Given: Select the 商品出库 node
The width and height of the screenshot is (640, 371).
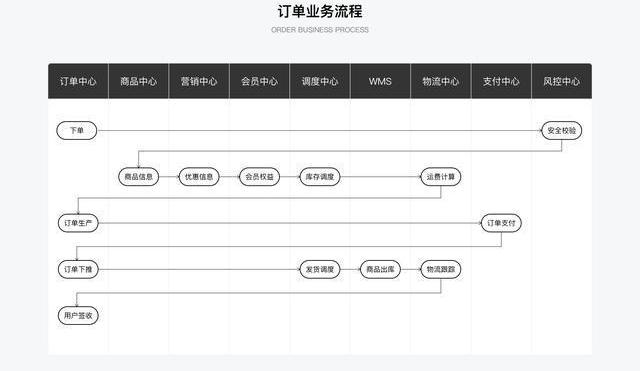Looking at the screenshot, I should 380,269.
